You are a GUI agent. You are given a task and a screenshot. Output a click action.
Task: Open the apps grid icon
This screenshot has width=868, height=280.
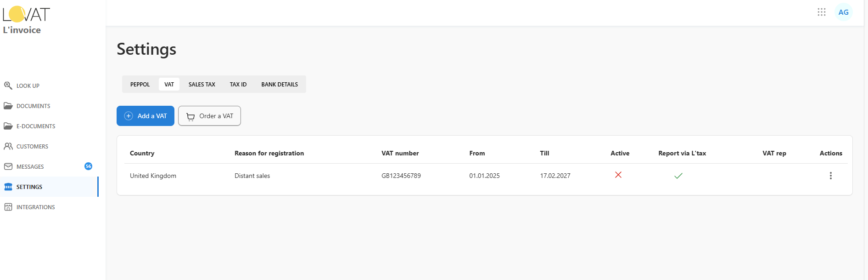point(822,12)
